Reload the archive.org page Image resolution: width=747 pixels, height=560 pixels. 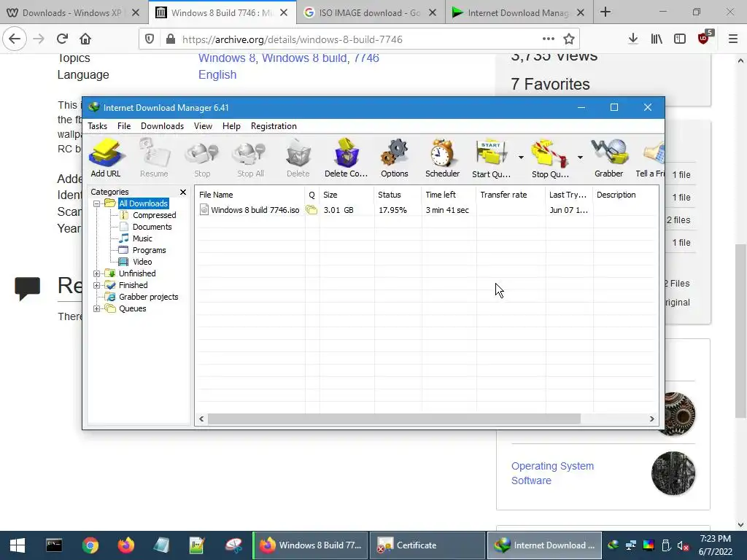(62, 39)
